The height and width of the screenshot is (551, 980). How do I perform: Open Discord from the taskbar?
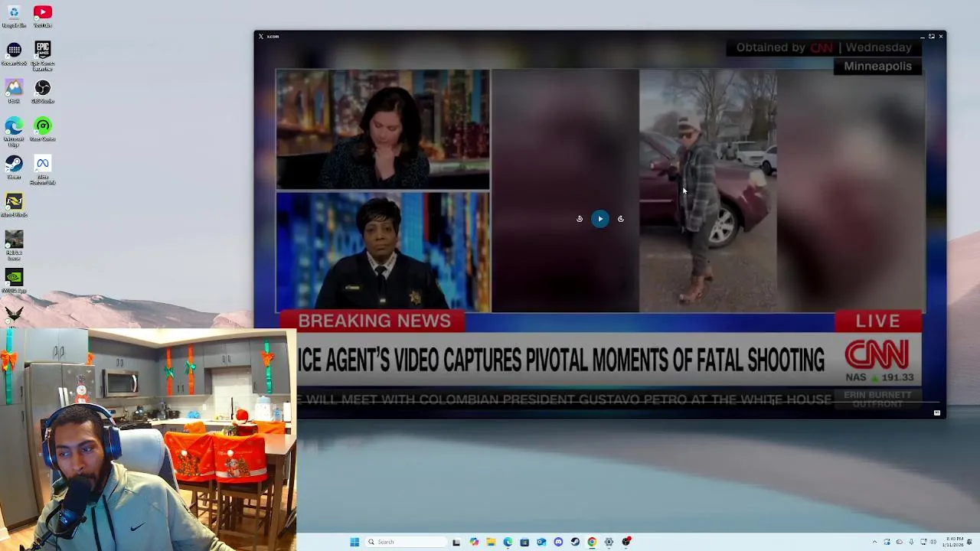coord(558,542)
